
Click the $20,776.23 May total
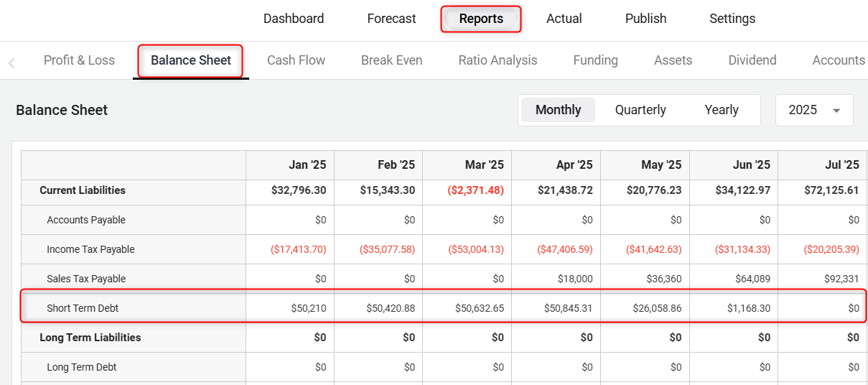[x=654, y=190]
